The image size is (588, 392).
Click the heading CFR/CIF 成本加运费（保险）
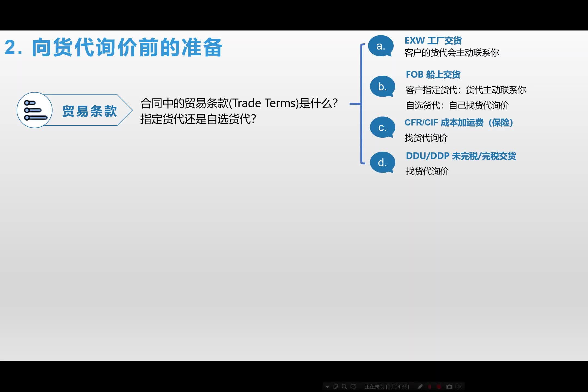pyautogui.click(x=459, y=122)
